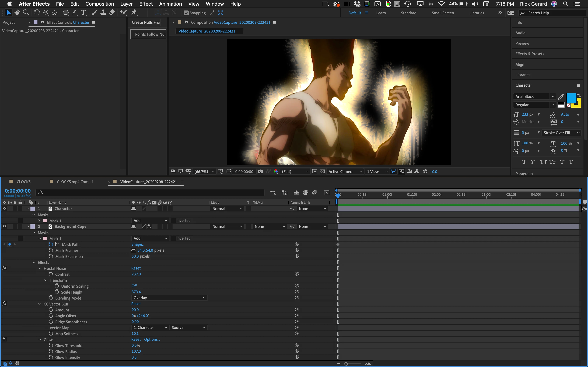
Task: Check Inverted for Background Copy's Mask 1
Action: click(x=173, y=238)
